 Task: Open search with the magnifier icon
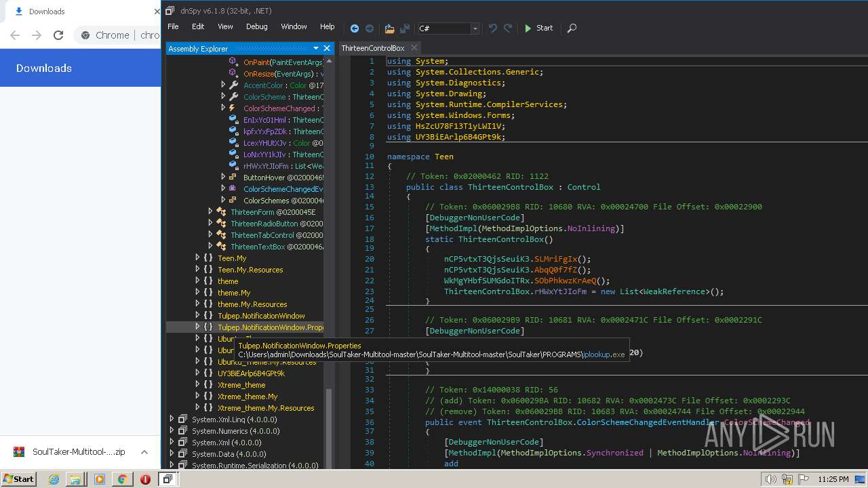pos(572,28)
